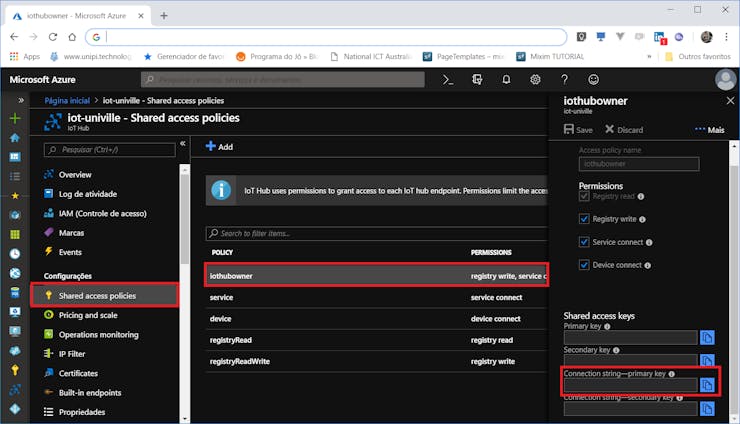The width and height of the screenshot is (740, 424).
Task: Show info tooltip next to Primary key
Action: [x=607, y=326]
